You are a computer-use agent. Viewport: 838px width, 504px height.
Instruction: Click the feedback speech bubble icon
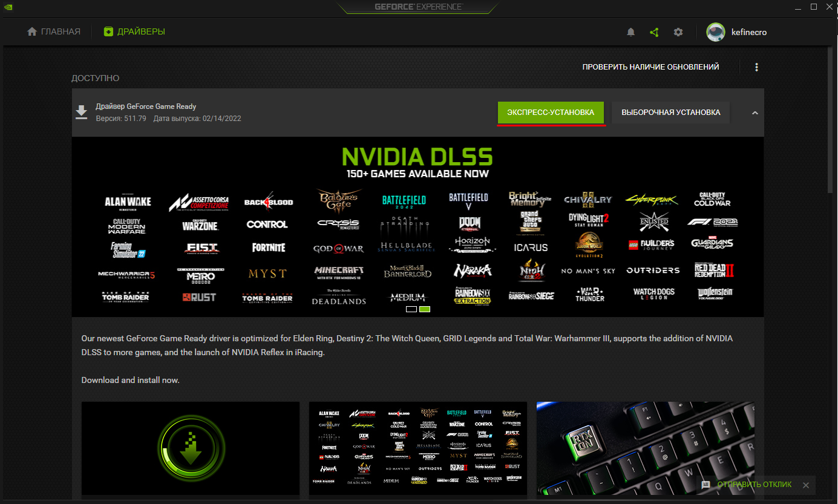coord(705,485)
